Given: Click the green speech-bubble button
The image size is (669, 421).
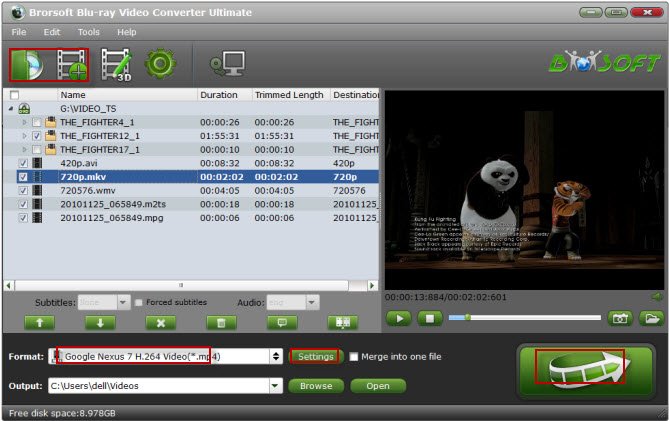Looking at the screenshot, I should point(282,323).
